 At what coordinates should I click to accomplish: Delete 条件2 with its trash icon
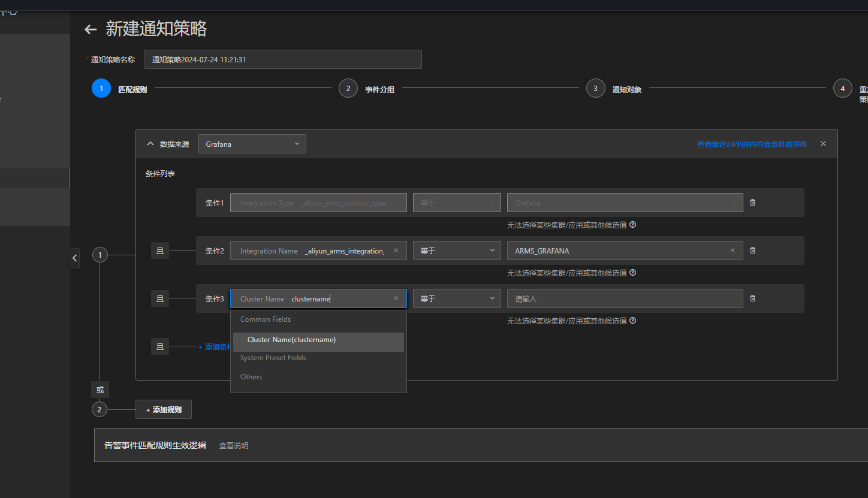[753, 250]
